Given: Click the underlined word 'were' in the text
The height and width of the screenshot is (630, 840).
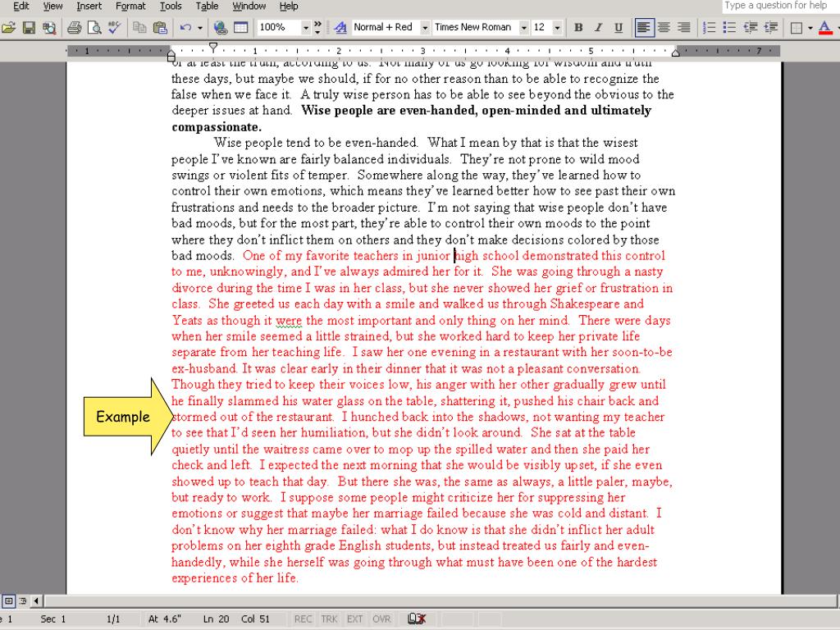Looking at the screenshot, I should 290,321.
